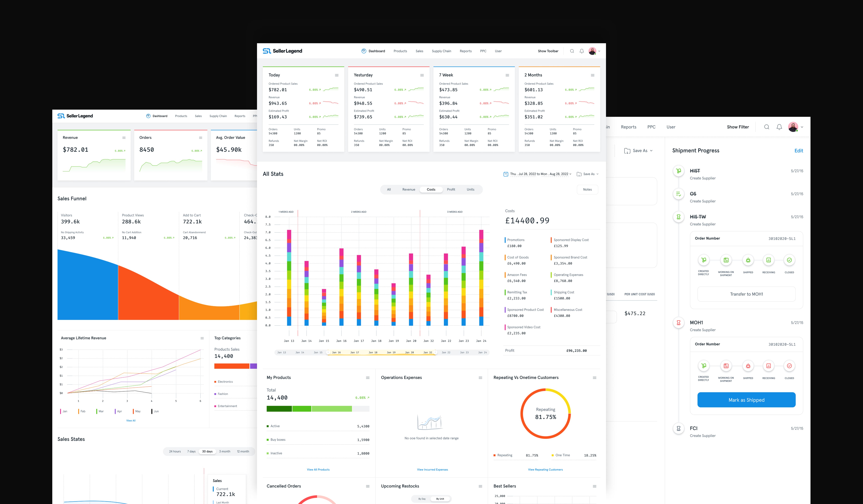Click the user avatar in center dashboard header

tap(592, 51)
